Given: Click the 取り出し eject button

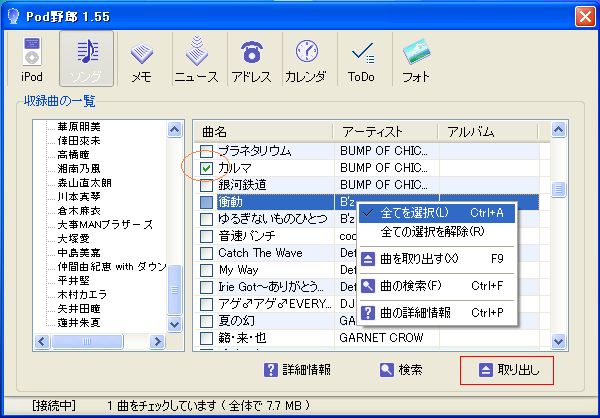Looking at the screenshot, I should tap(507, 370).
